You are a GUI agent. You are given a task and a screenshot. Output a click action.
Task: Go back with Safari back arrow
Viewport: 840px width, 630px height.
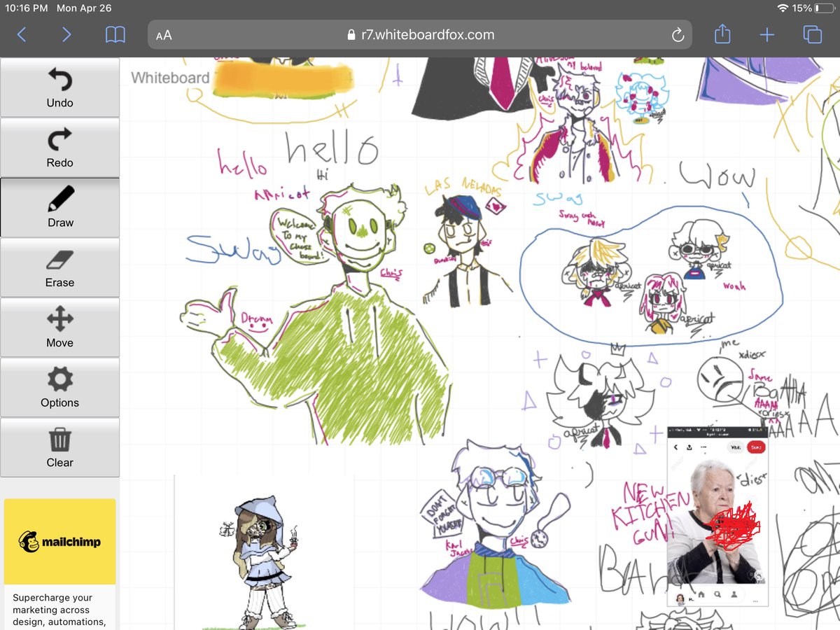pos(22,34)
